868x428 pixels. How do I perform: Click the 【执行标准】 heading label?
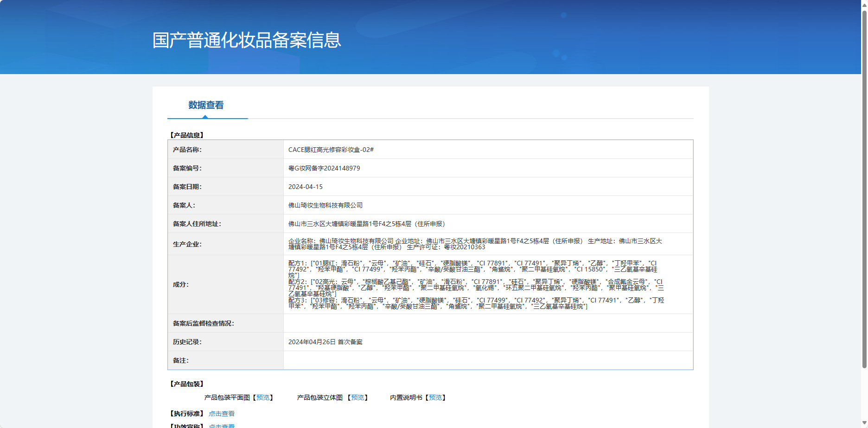click(x=187, y=414)
